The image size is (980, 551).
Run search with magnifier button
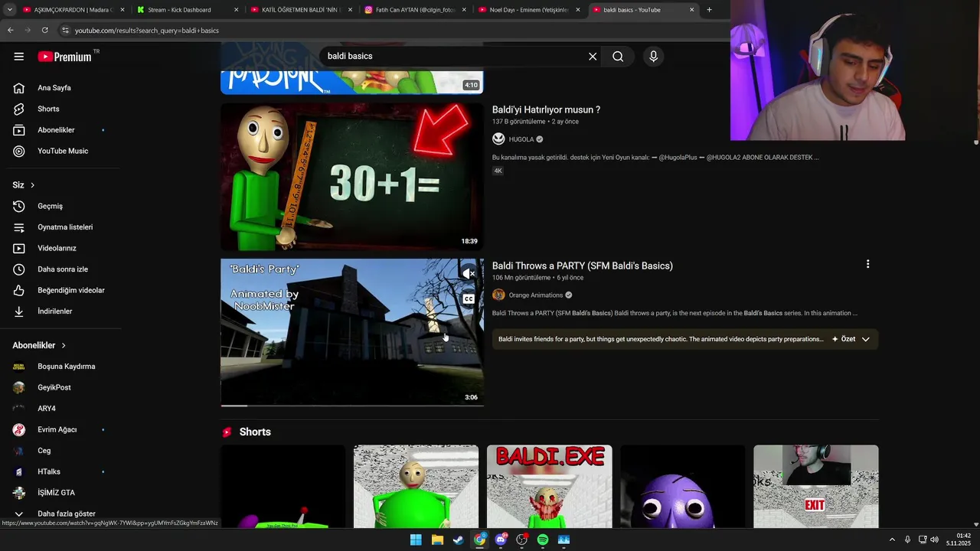point(618,57)
